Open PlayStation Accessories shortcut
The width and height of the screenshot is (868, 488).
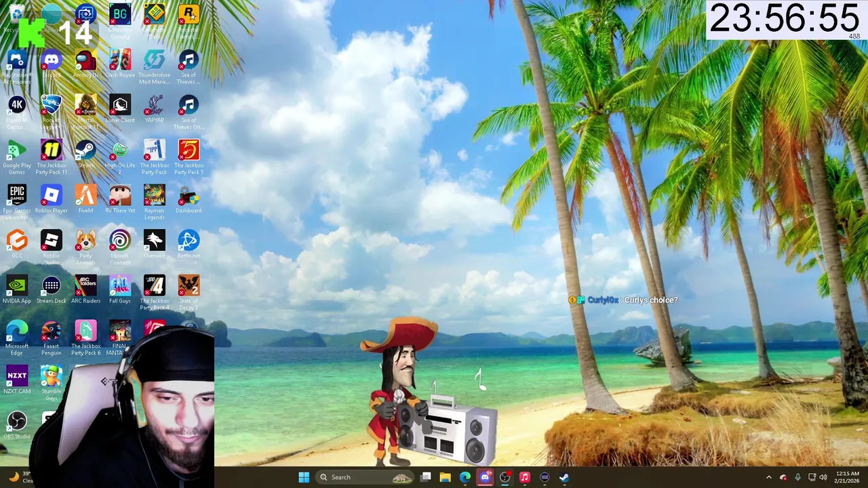pos(17,68)
